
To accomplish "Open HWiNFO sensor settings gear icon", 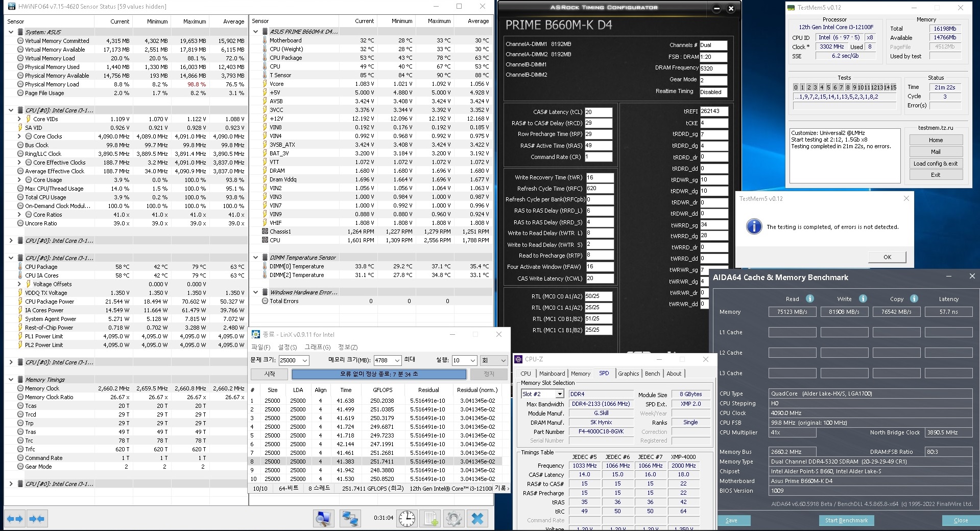I will [453, 519].
